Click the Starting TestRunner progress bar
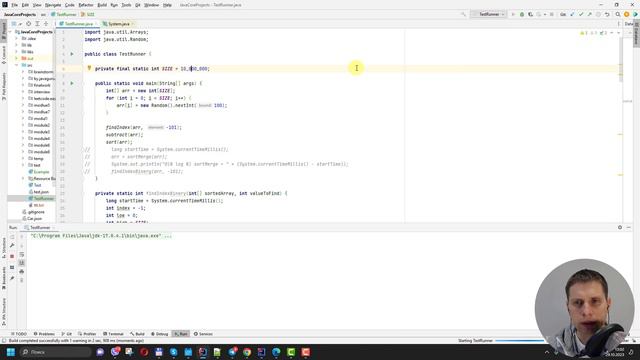 pyautogui.click(x=520, y=340)
